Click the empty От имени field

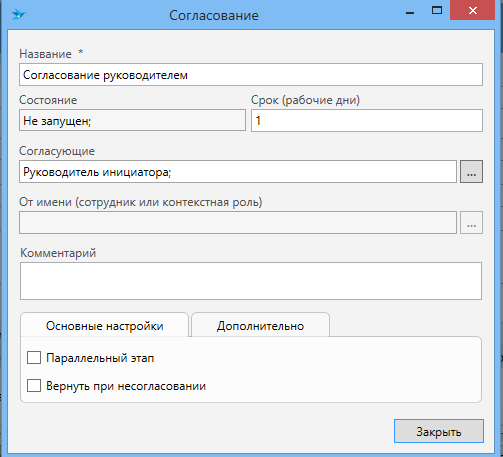[238, 222]
